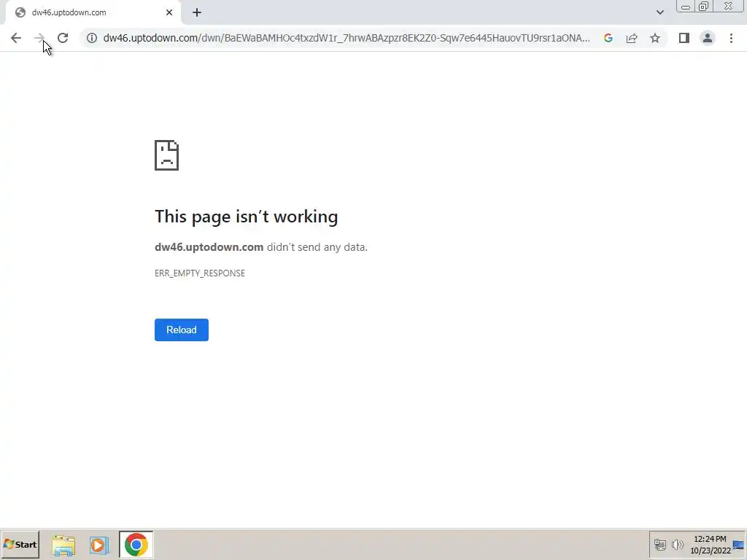This screenshot has width=747, height=560.
Task: Restore down the Chrome window
Action: (703, 7)
